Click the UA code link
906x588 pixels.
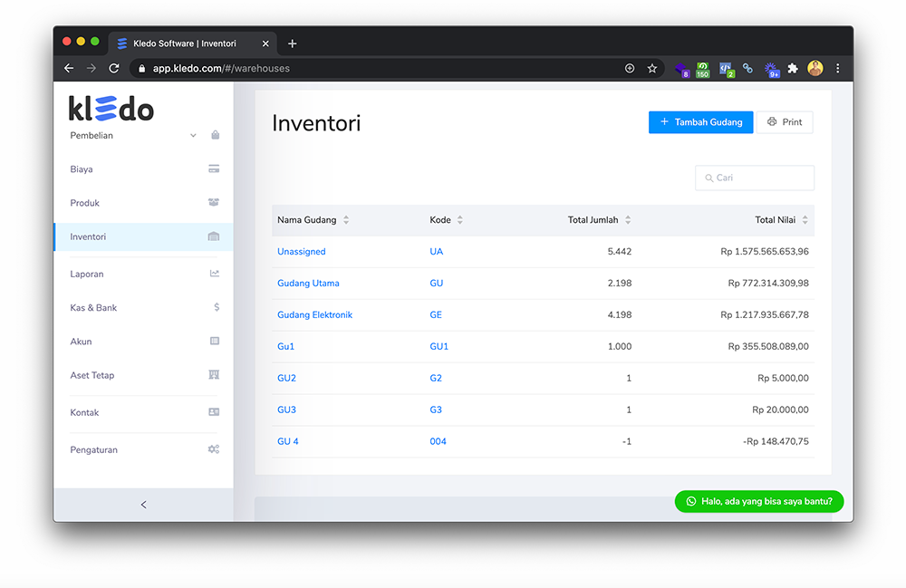tap(437, 252)
